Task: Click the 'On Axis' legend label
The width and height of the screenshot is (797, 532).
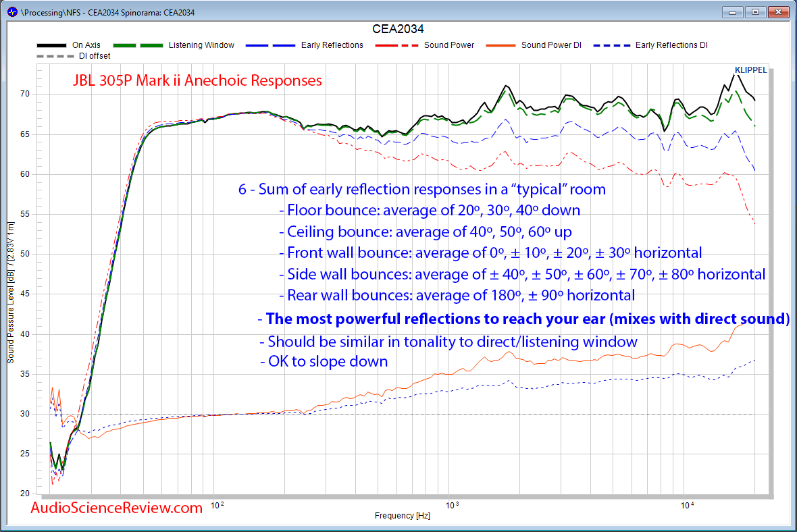Action: click(x=86, y=45)
